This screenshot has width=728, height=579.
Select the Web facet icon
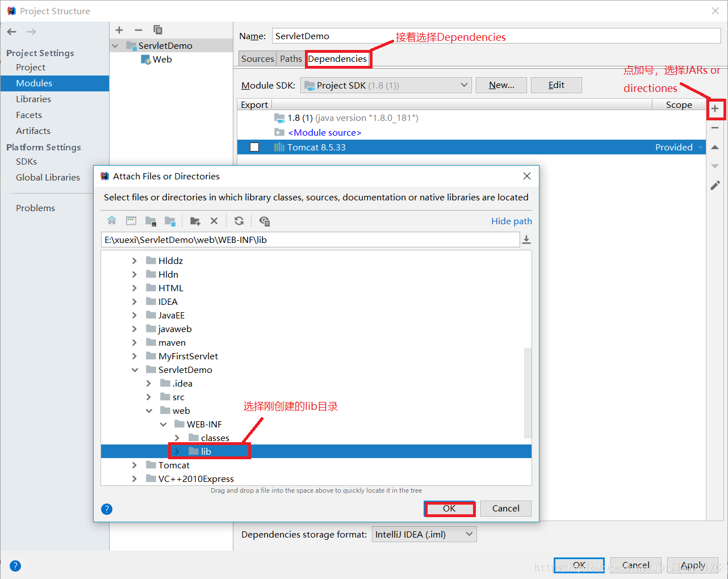(146, 60)
